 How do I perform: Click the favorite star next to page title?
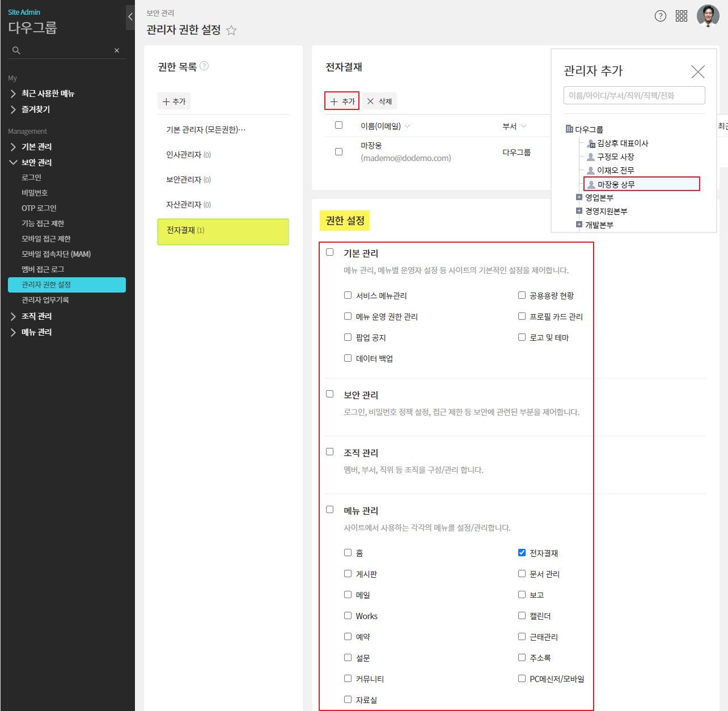(231, 31)
